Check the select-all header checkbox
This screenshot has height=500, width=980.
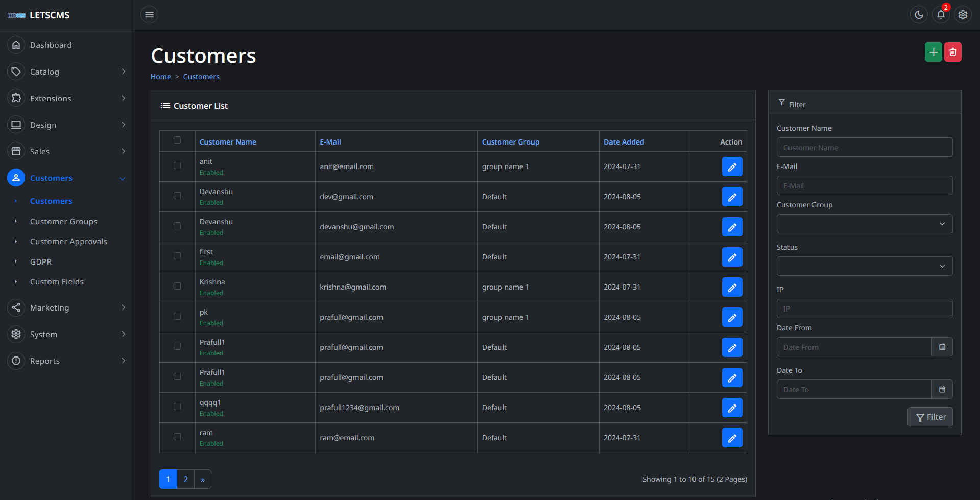pyautogui.click(x=177, y=140)
